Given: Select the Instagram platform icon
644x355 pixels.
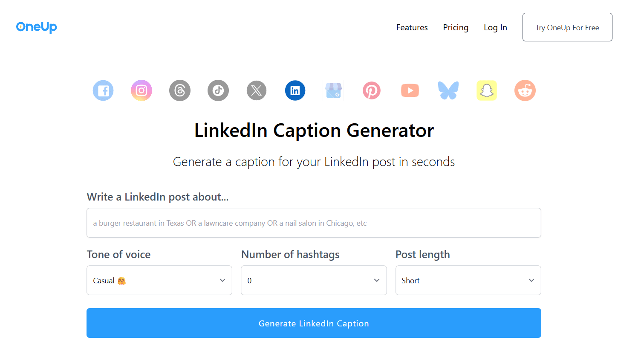Looking at the screenshot, I should pyautogui.click(x=141, y=90).
